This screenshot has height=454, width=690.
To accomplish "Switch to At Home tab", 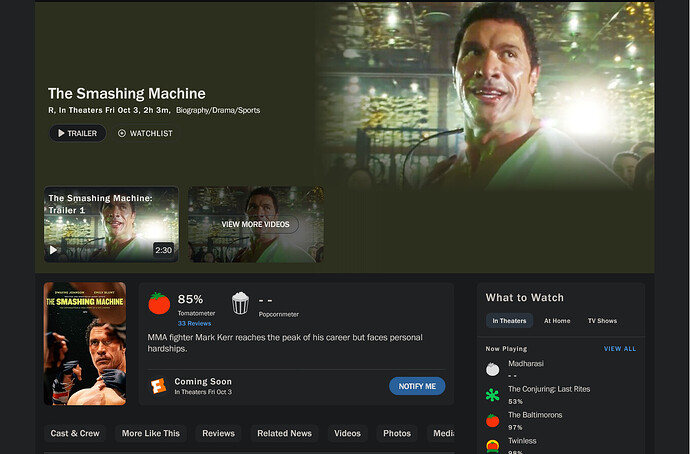I will coord(557,321).
